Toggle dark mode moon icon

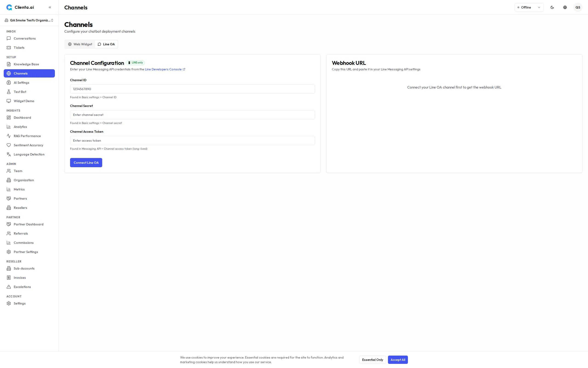point(552,7)
